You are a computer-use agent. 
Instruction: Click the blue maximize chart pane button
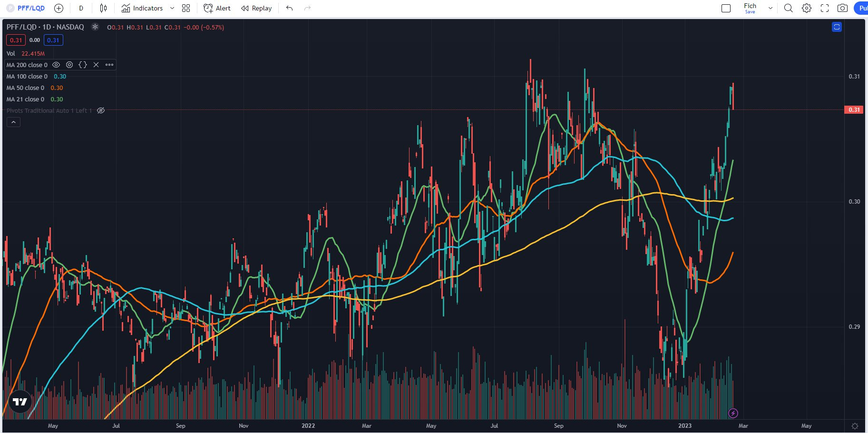837,27
